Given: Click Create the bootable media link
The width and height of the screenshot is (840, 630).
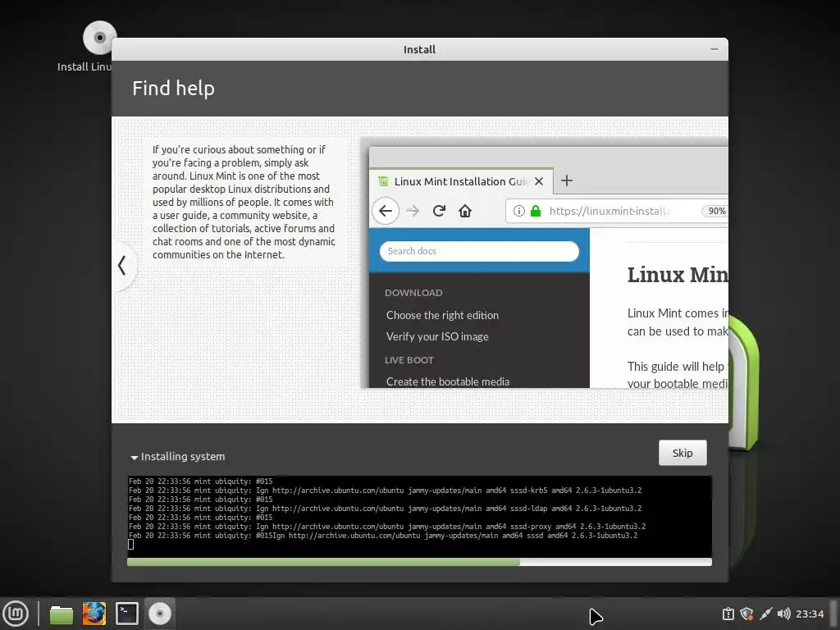Looking at the screenshot, I should click(448, 381).
